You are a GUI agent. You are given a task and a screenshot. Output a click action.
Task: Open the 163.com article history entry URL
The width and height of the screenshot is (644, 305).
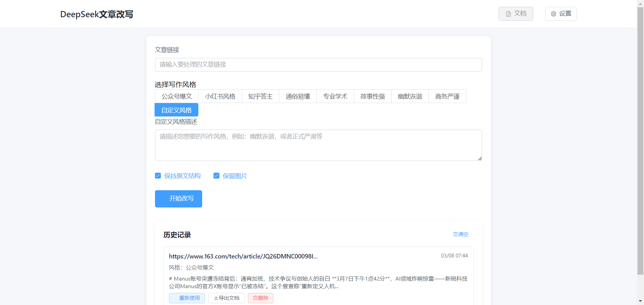243,256
